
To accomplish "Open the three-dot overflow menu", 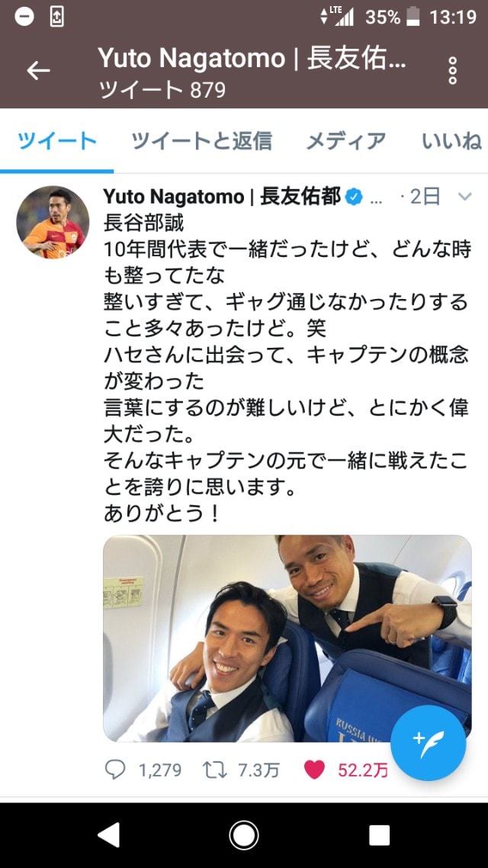I will (x=453, y=71).
